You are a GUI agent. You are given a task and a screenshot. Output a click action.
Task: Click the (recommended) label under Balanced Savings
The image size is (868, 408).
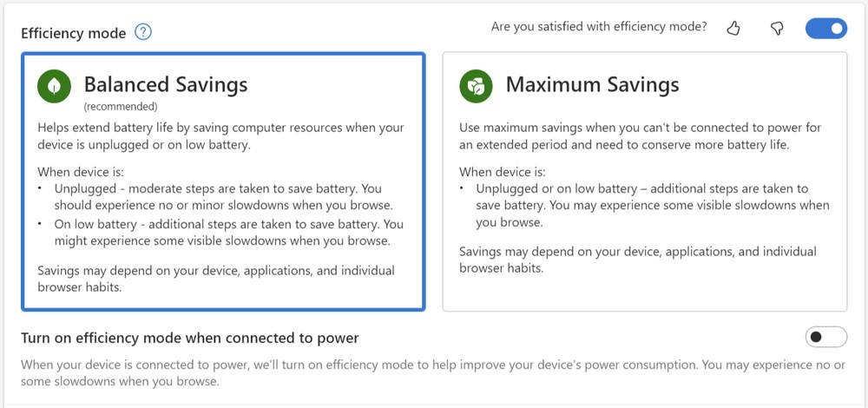pos(121,106)
